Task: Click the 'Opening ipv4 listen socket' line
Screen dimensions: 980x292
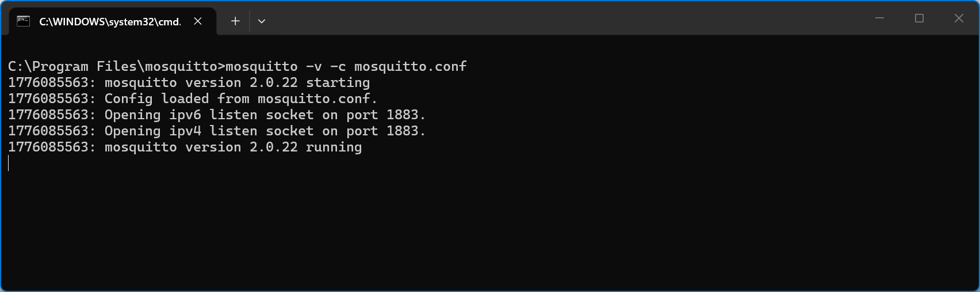Action: pyautogui.click(x=217, y=131)
